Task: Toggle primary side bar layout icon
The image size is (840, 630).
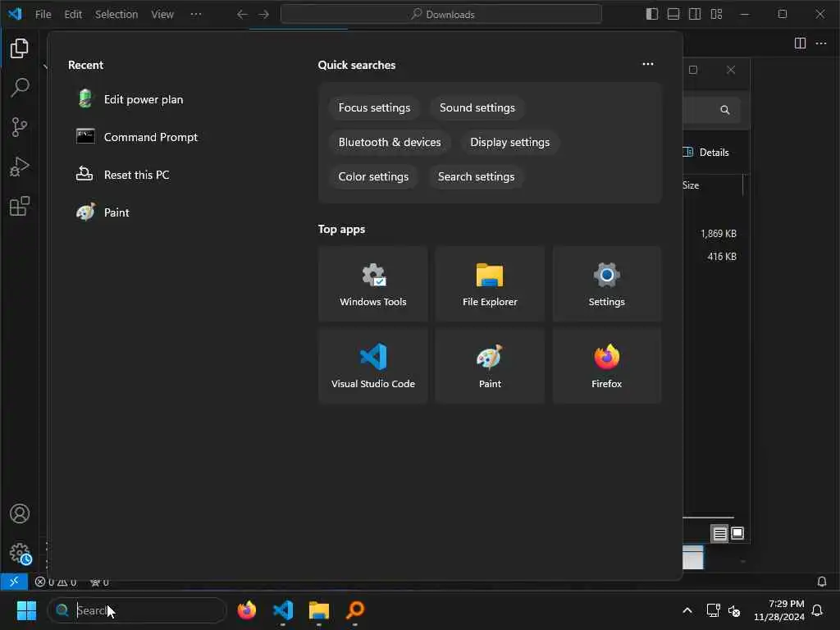Action: coord(652,15)
